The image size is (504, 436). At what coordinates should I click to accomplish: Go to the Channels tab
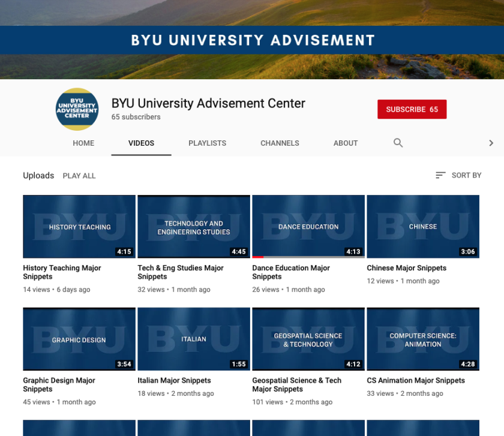280,143
